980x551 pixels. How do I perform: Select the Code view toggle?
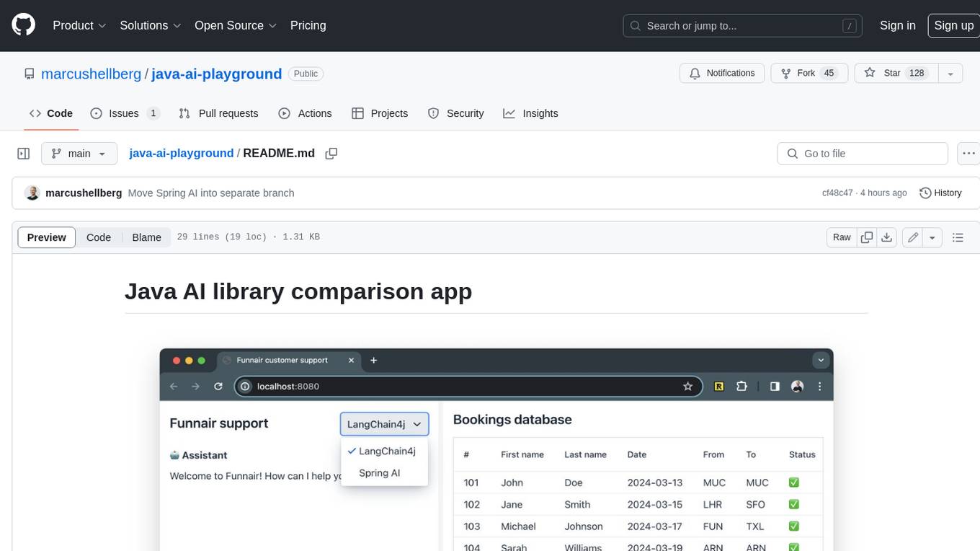click(99, 237)
